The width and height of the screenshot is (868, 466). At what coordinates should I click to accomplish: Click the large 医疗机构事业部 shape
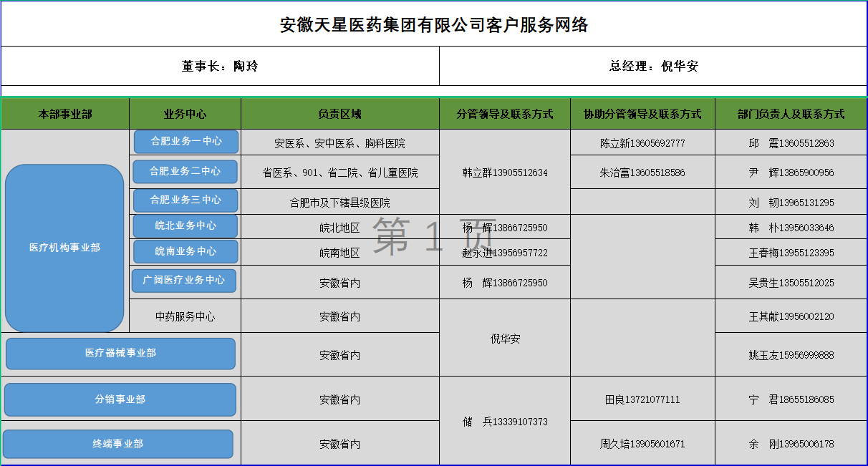click(65, 248)
